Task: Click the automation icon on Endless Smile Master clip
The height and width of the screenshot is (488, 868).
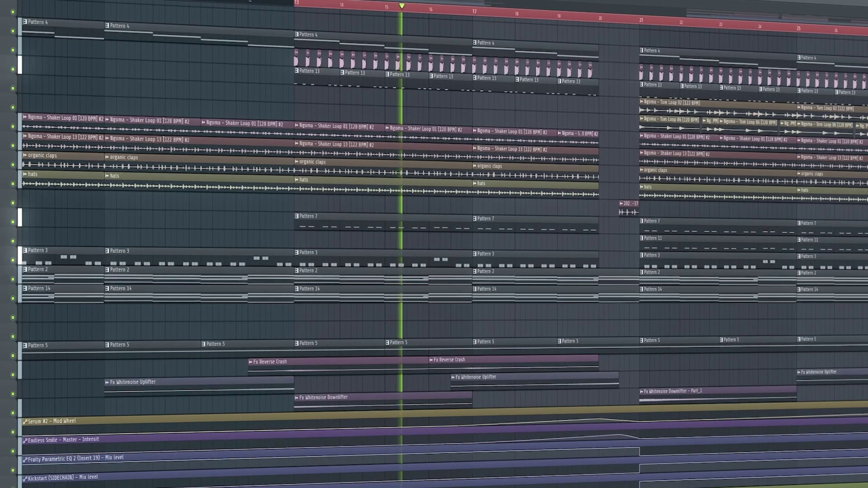Action: tap(25, 441)
